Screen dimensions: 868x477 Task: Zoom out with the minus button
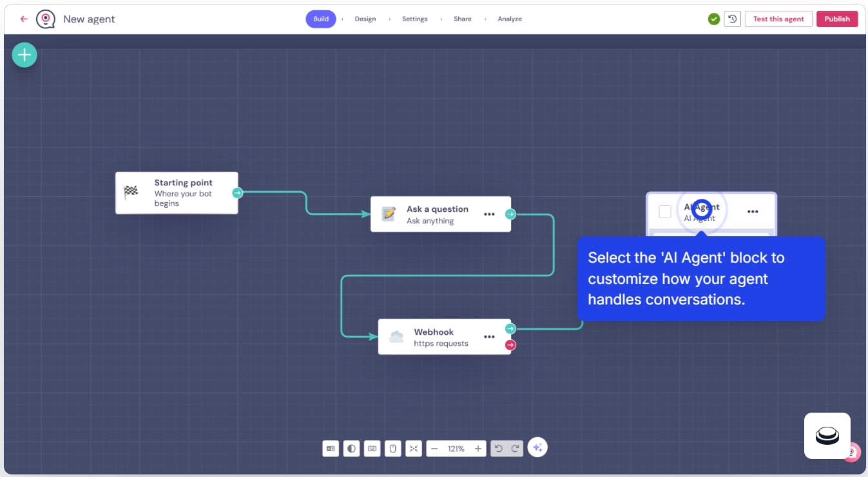435,449
